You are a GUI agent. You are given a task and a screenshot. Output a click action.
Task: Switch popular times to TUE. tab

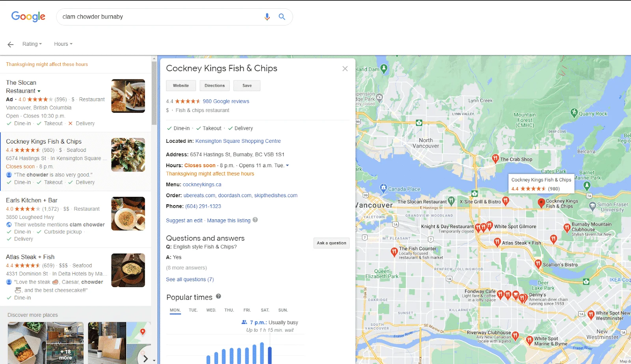pos(193,310)
